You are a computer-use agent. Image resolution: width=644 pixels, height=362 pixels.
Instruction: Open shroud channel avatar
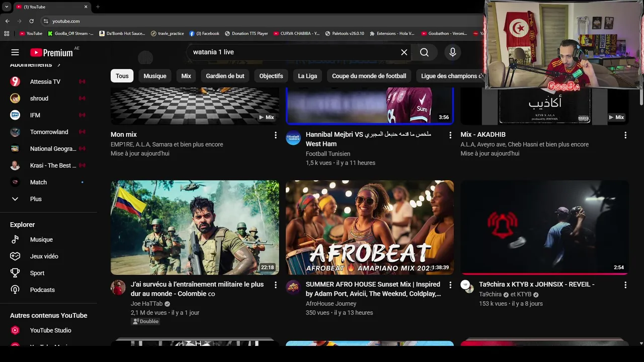(x=15, y=99)
